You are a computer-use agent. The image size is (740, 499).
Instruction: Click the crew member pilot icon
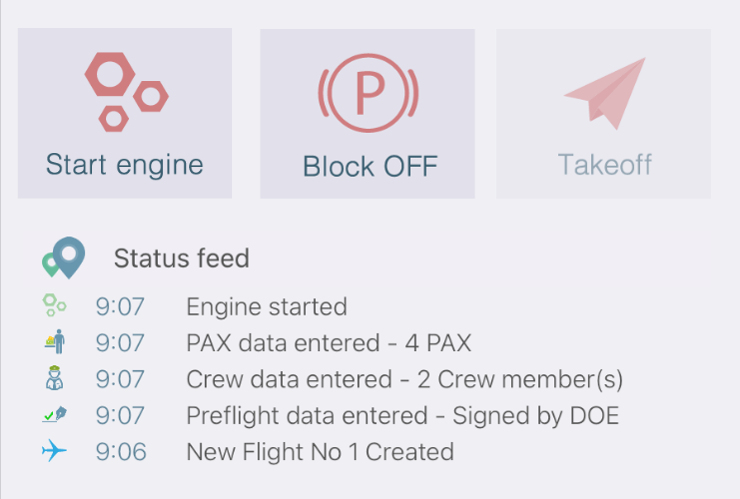[x=55, y=378]
